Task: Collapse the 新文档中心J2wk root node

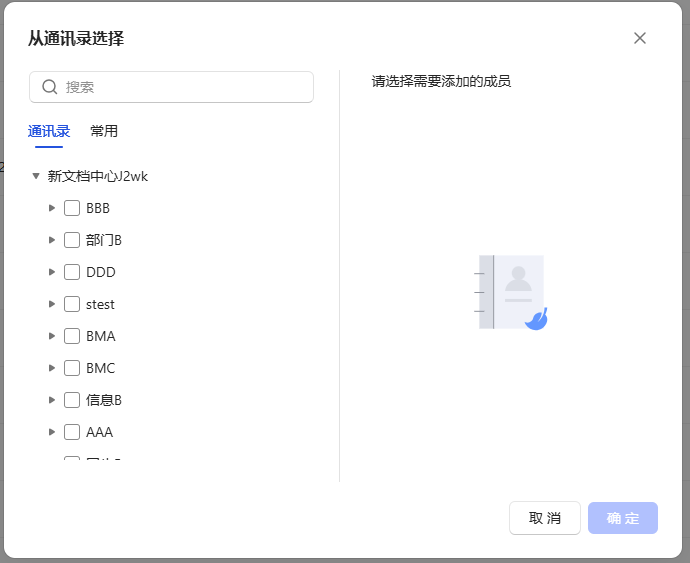Action: tap(36, 176)
